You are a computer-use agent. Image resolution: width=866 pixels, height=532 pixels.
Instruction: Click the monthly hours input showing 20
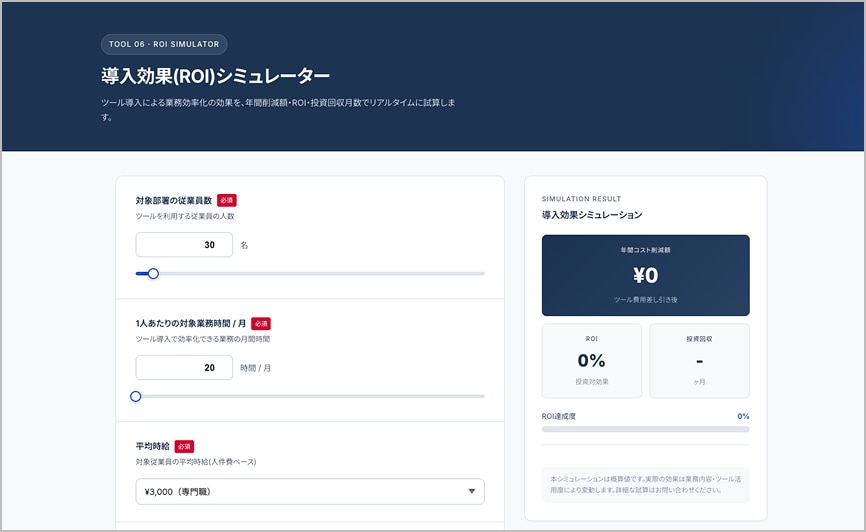(x=184, y=368)
